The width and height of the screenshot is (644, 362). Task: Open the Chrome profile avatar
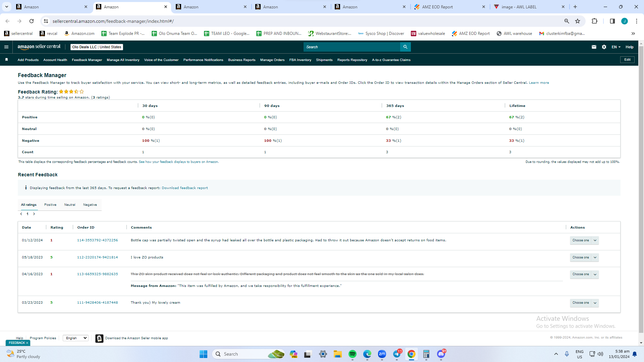[624, 21]
